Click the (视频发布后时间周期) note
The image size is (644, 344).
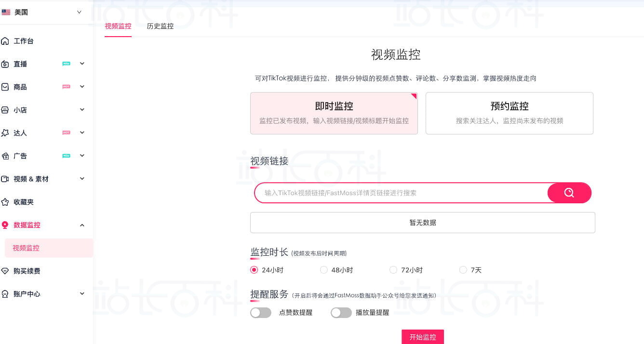(319, 253)
